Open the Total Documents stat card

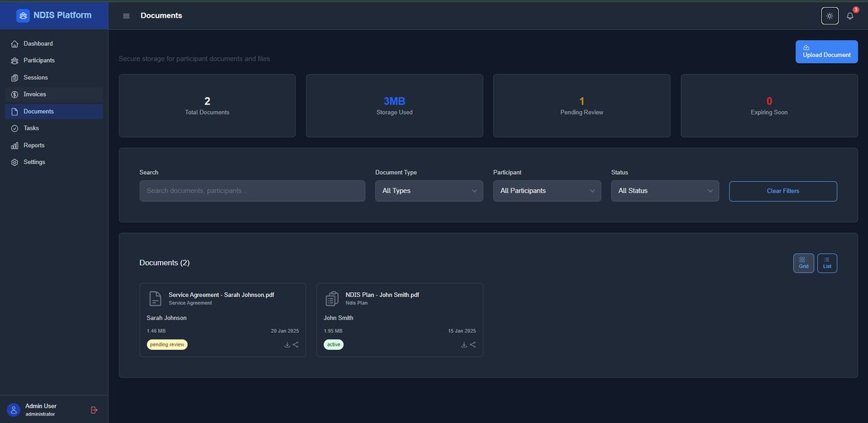click(x=208, y=106)
